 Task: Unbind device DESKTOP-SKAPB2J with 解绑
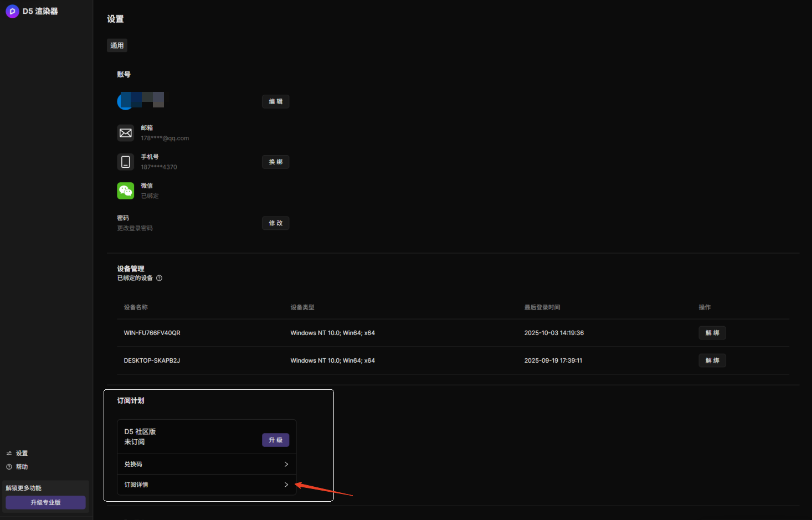click(712, 361)
